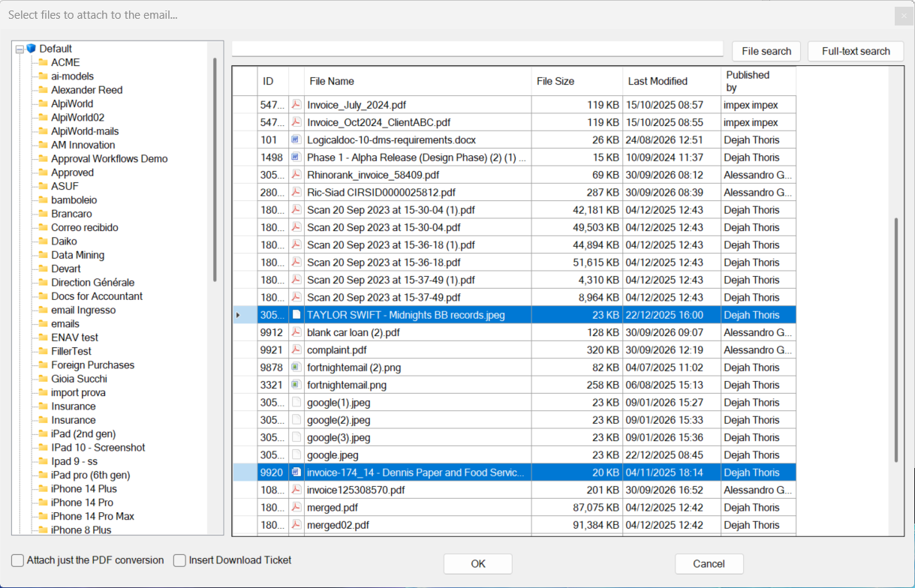Screen dimensions: 915x588
Task: Open the IPad 10 - Screenshot folder
Action: pos(98,447)
